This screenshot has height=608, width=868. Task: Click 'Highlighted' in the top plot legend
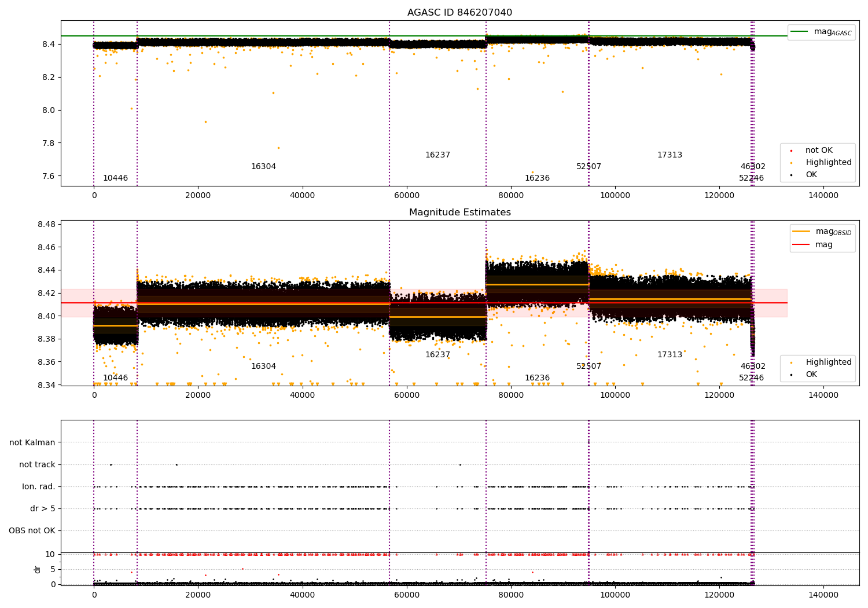pyautogui.click(x=829, y=163)
